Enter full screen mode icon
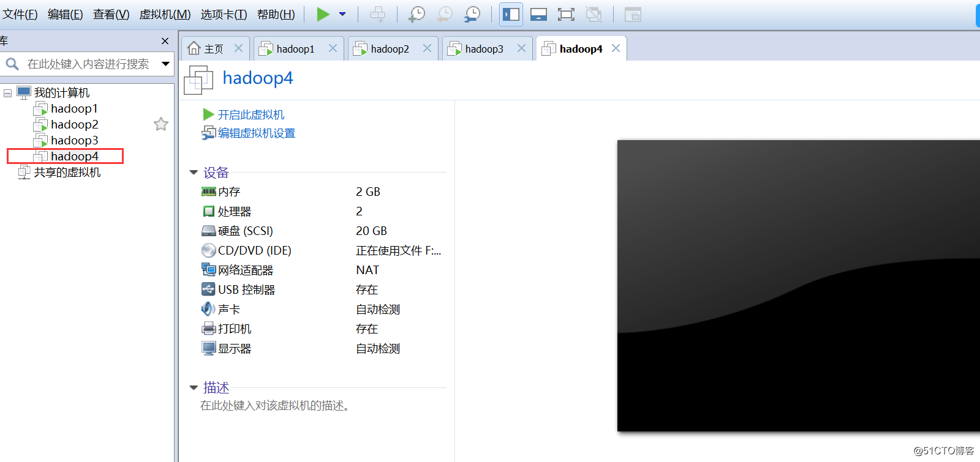 (x=566, y=14)
